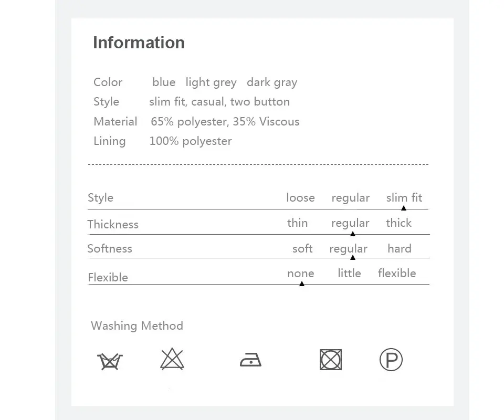
Task: Click the low-heat iron icon
Action: coord(251,360)
